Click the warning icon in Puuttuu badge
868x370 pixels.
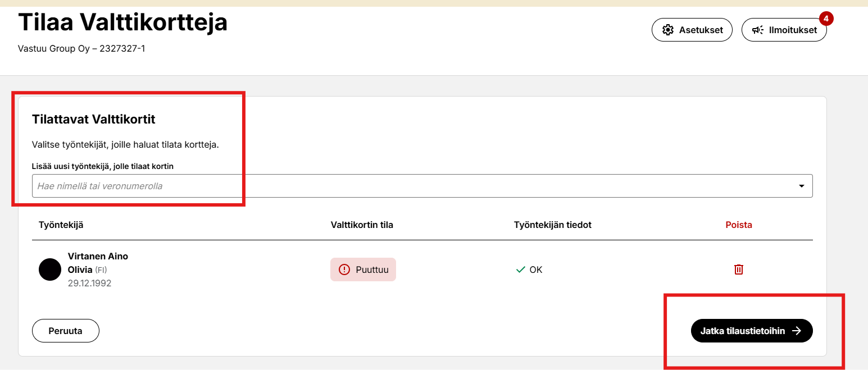point(344,269)
